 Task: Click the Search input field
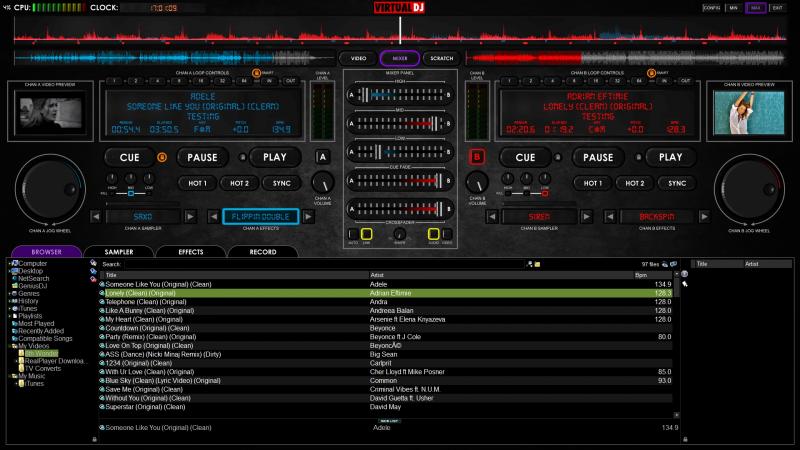[324, 264]
